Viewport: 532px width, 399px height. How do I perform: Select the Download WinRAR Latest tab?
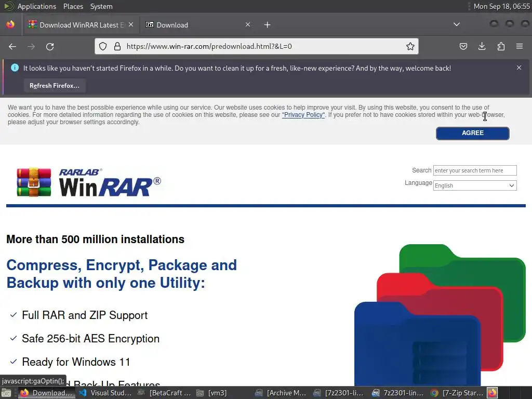(x=81, y=25)
